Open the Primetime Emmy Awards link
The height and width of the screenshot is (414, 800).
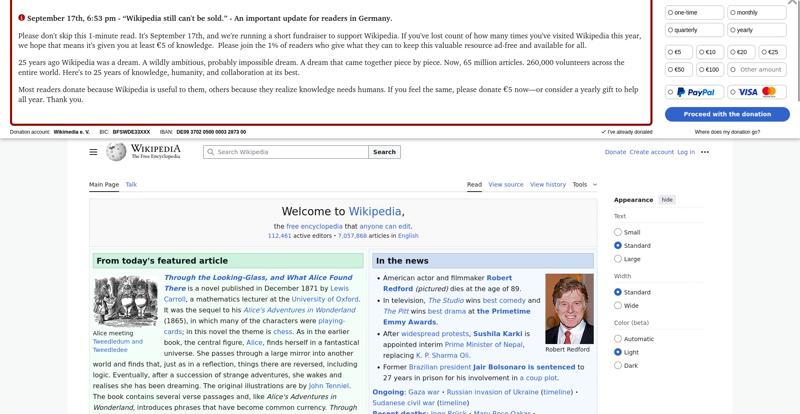pos(457,316)
